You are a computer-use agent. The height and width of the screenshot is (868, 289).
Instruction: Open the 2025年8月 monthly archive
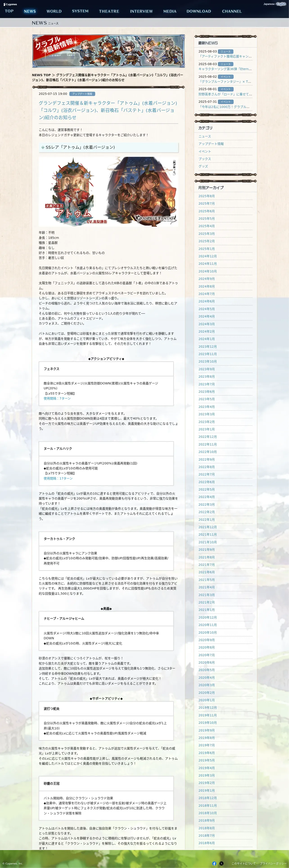coord(206,196)
